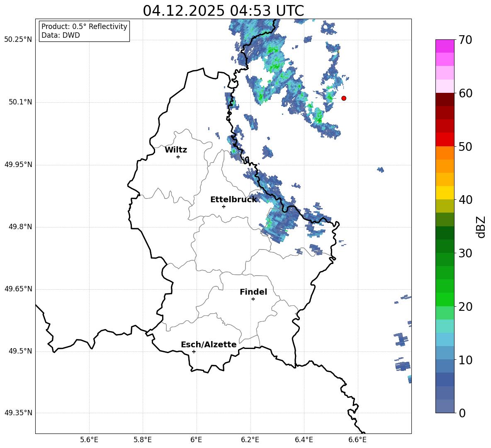The height and width of the screenshot is (448, 491).
Task: Click the 49.8°N latitude label
Action: pos(20,227)
